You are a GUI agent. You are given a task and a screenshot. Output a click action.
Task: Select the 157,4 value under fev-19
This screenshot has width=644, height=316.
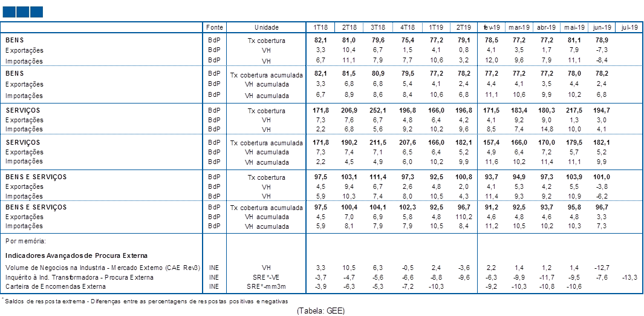tap(492, 143)
